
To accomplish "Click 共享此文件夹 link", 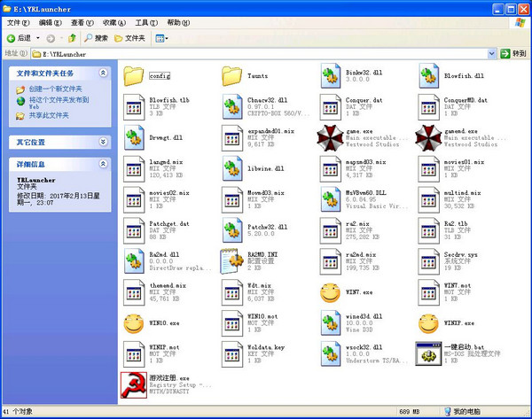I will tap(49, 115).
